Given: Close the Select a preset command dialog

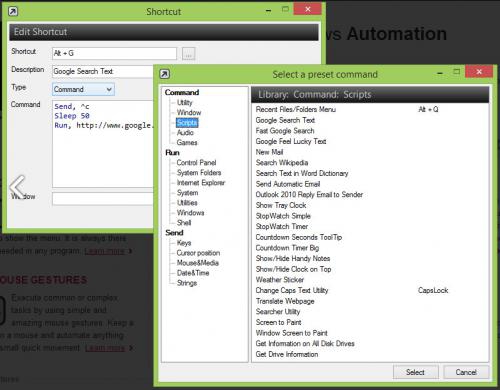Looking at the screenshot, I should 479,71.
